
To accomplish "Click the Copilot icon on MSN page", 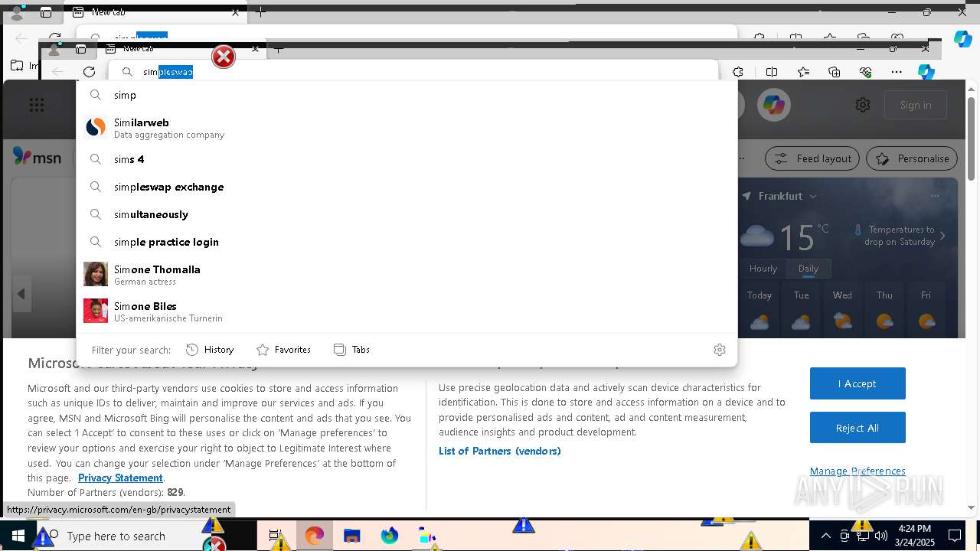I will (x=773, y=105).
